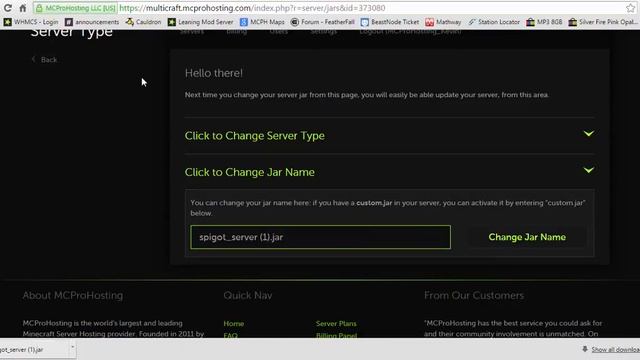Open the Forum - FeatherFall bookmark
This screenshot has width=640, height=360.
click(323, 22)
